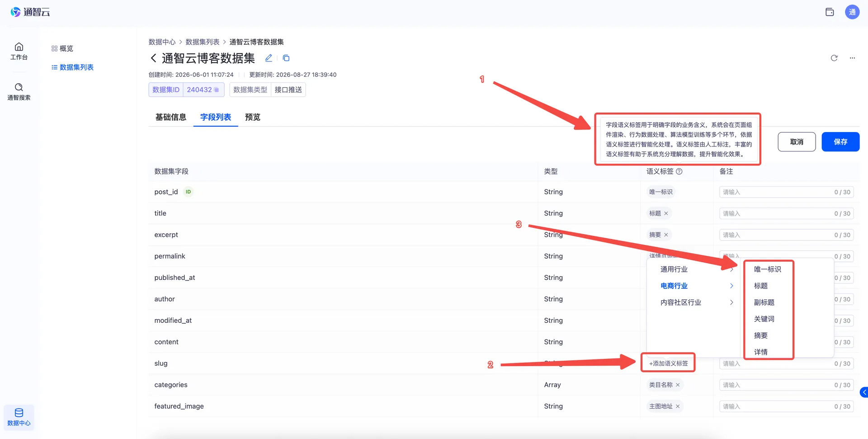Switch to the 字段列表 tab
The width and height of the screenshot is (868, 439).
[x=216, y=117]
